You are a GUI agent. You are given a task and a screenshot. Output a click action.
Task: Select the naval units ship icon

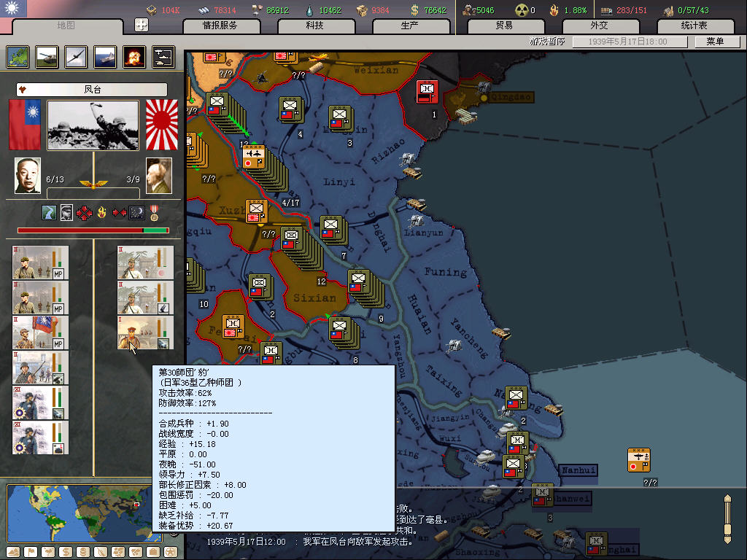(x=105, y=56)
